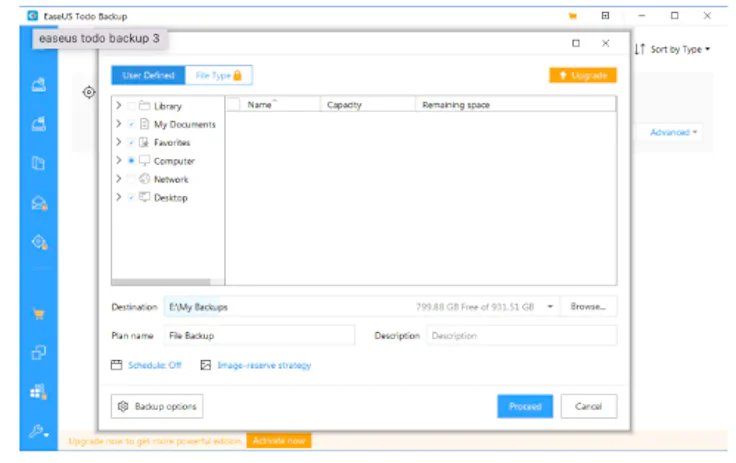
Task: Select the My Documents label in tree
Action: click(184, 124)
